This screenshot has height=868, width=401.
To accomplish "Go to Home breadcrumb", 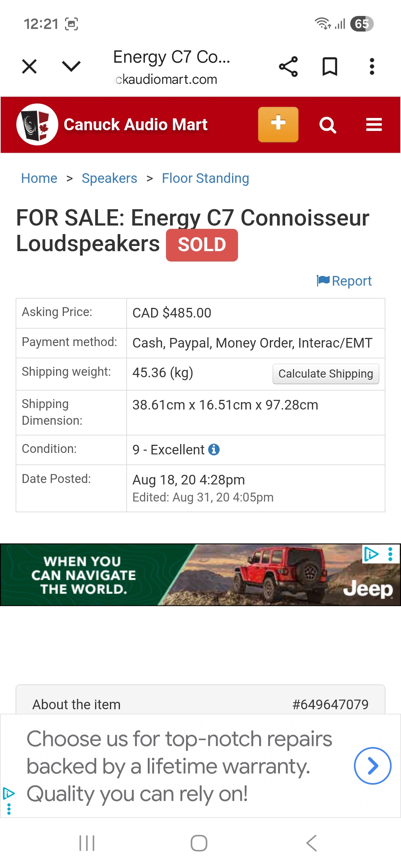I will 39,178.
